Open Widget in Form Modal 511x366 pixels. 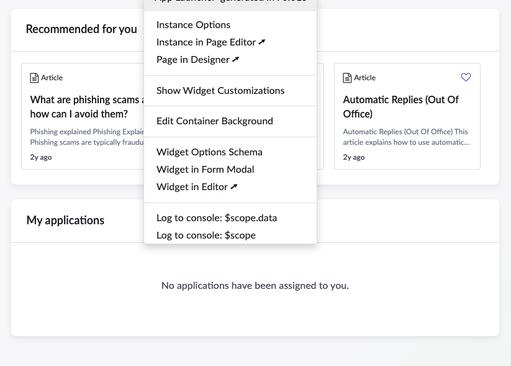point(205,169)
